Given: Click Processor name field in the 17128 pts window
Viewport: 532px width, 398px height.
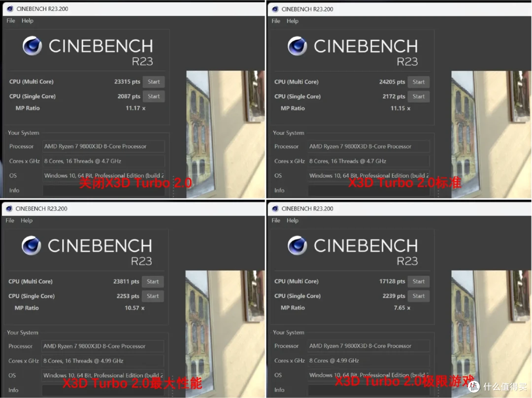Looking at the screenshot, I should pyautogui.click(x=369, y=346).
